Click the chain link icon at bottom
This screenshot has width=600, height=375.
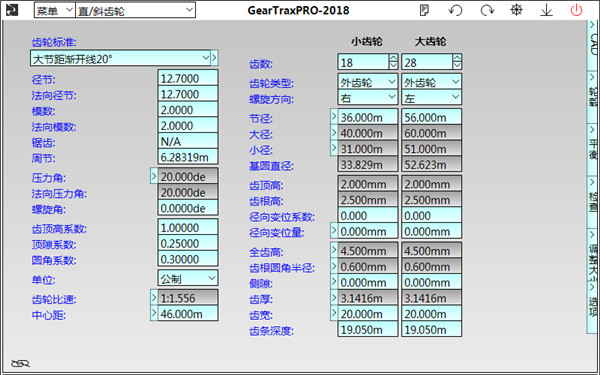pos(20,363)
